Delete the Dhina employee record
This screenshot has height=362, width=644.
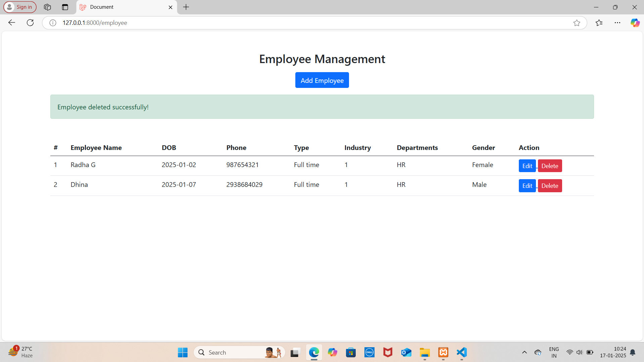[549, 186]
